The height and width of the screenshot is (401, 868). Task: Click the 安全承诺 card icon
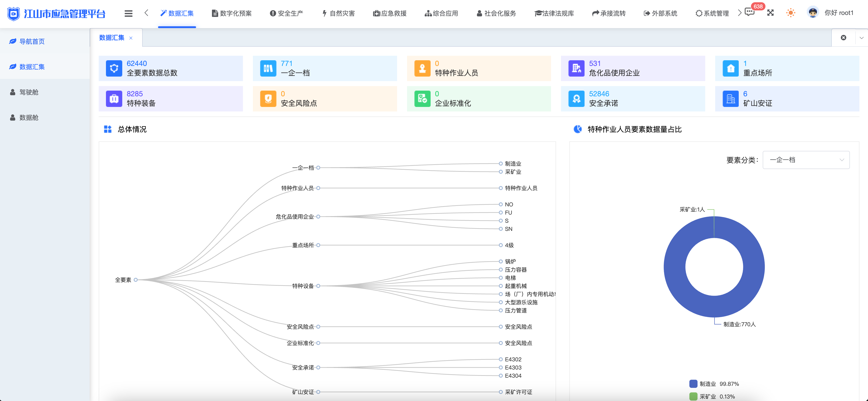pos(577,99)
